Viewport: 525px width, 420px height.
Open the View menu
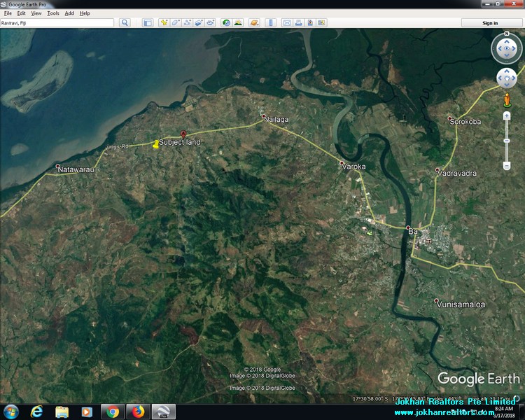click(x=36, y=13)
